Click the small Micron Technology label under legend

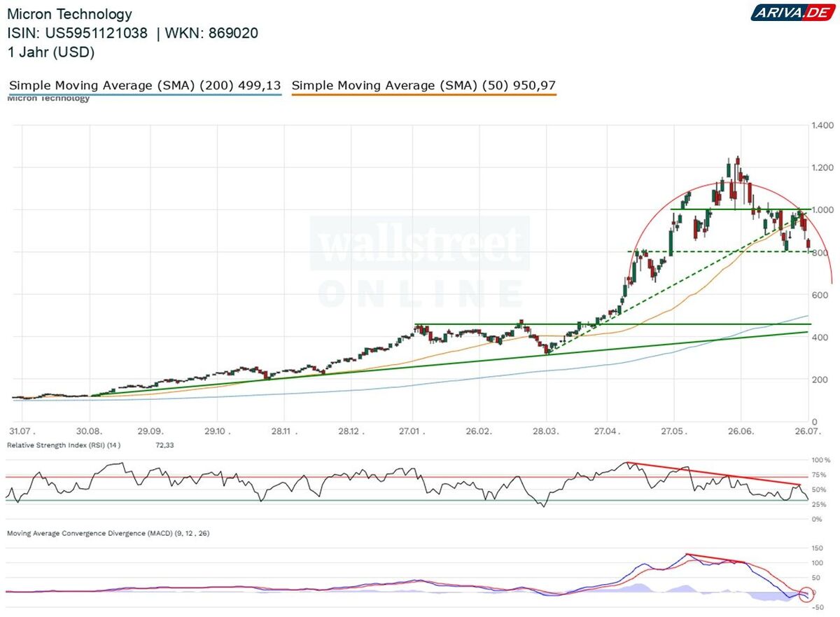pyautogui.click(x=48, y=99)
